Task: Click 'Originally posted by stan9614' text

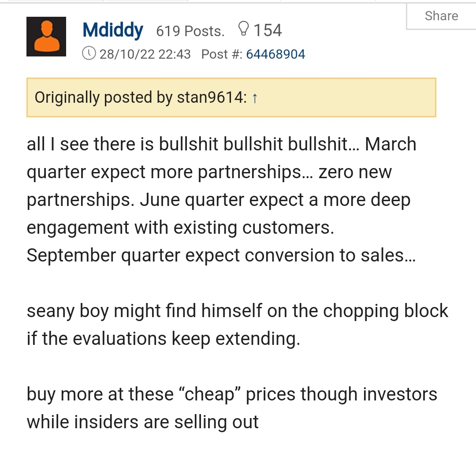Action: pyautogui.click(x=141, y=98)
